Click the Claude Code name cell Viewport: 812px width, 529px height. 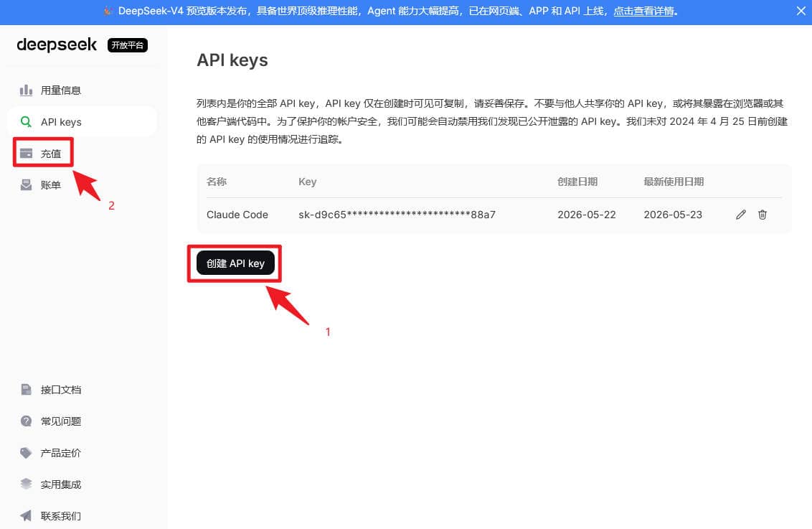237,215
